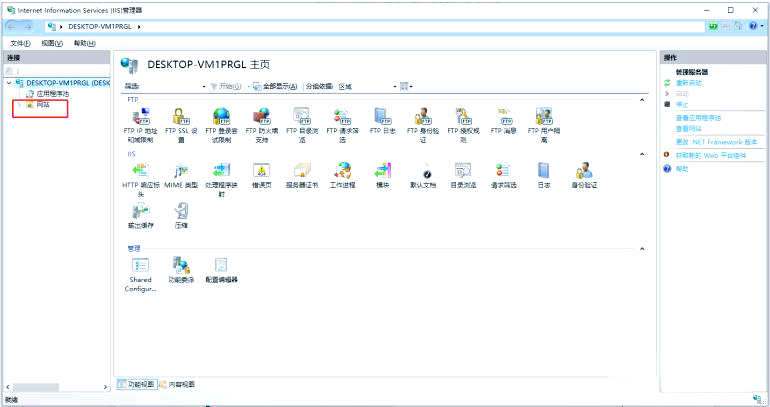This screenshot has width=770, height=407.
Task: Click 更改 .NET Framework 版本 link
Action: pos(717,142)
